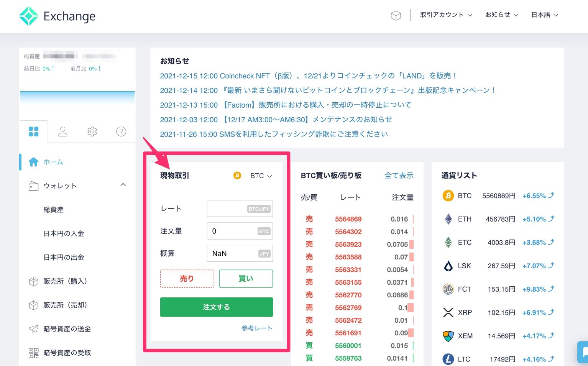
Task: Click the wallet icon beside ウォレット
Action: [x=34, y=186]
